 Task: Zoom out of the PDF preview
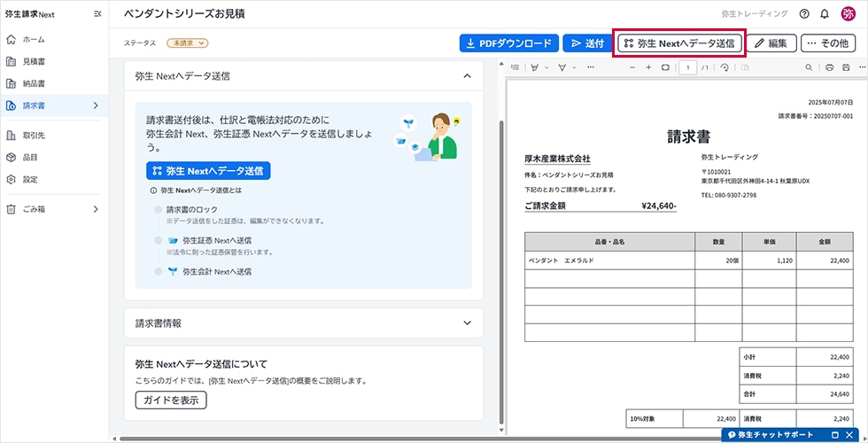pos(631,67)
